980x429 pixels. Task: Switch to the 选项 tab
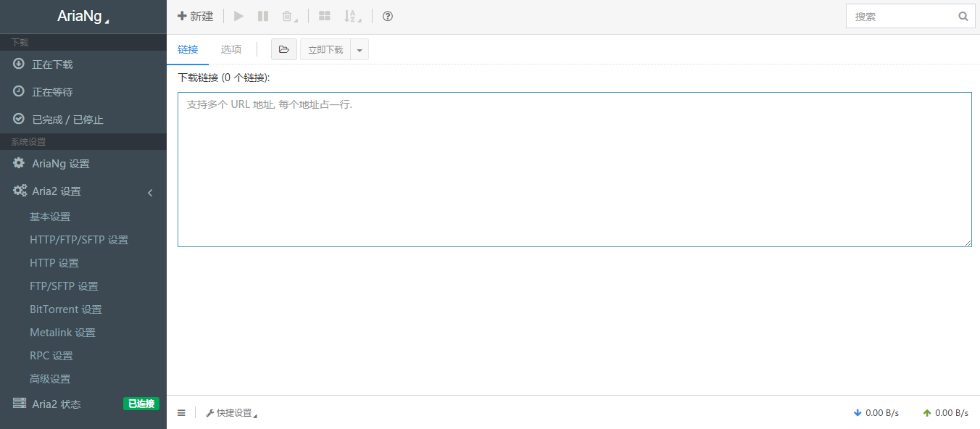click(x=231, y=49)
